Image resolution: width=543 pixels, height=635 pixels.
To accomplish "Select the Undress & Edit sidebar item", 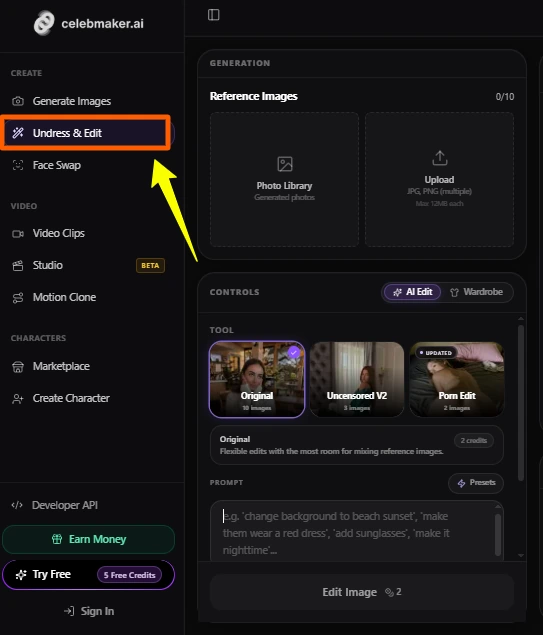I will point(88,133).
